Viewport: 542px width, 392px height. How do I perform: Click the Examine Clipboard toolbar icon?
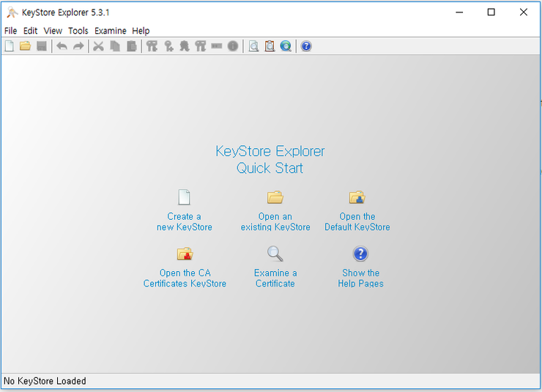coord(270,46)
